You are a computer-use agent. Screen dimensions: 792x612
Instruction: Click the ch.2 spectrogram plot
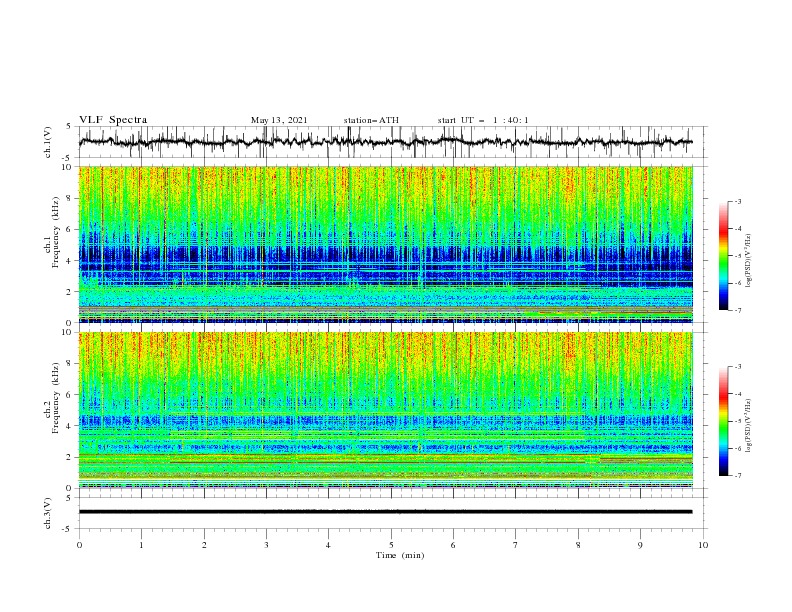point(386,410)
